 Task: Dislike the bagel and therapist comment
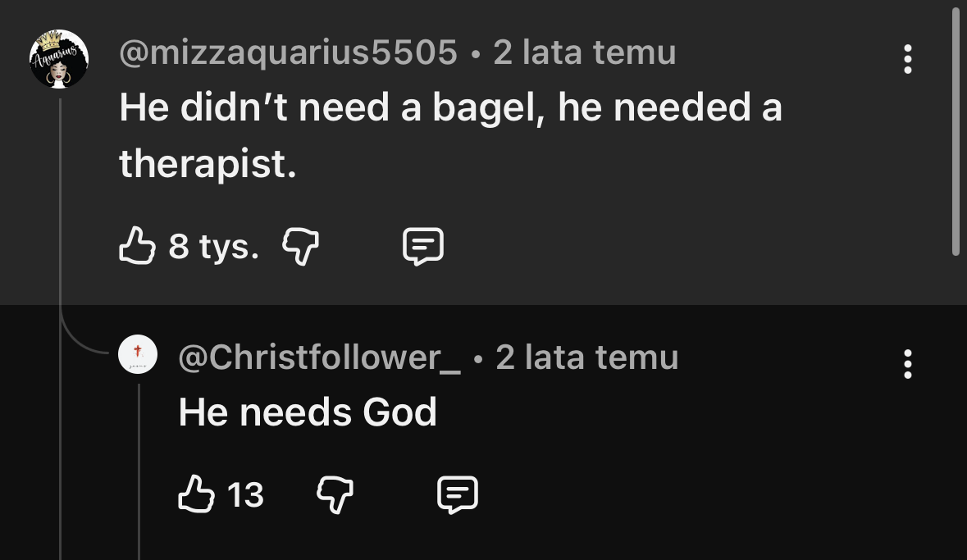pos(300,246)
